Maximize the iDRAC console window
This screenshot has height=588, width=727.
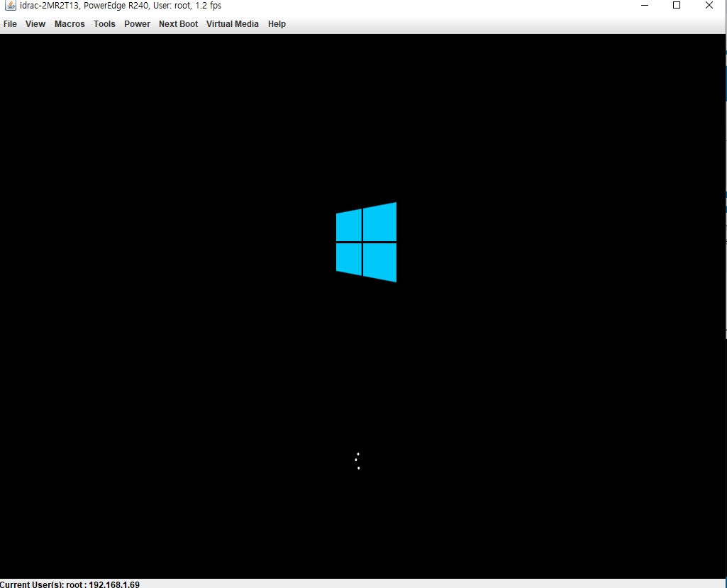pos(677,6)
